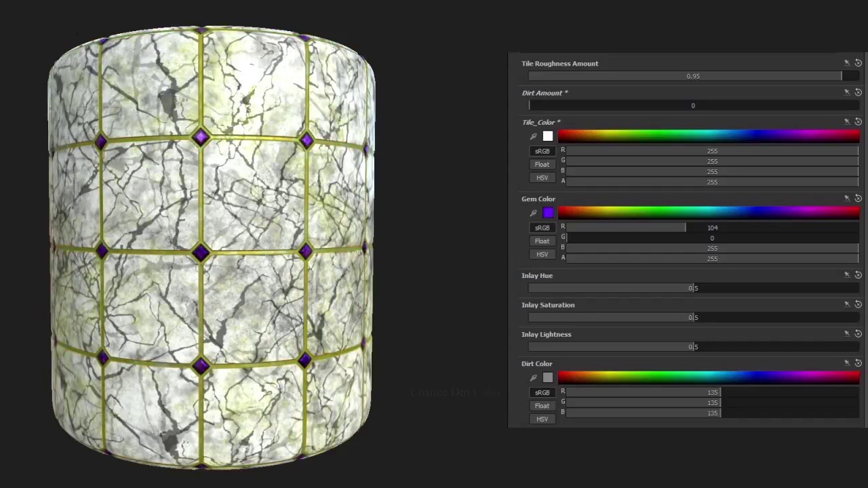Image resolution: width=868 pixels, height=488 pixels.
Task: Click the Inlay Saturation slider
Action: tap(693, 317)
